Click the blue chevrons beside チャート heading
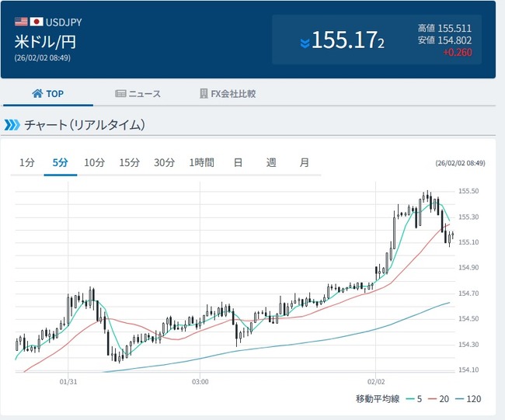This screenshot has height=420, width=505. [12, 125]
